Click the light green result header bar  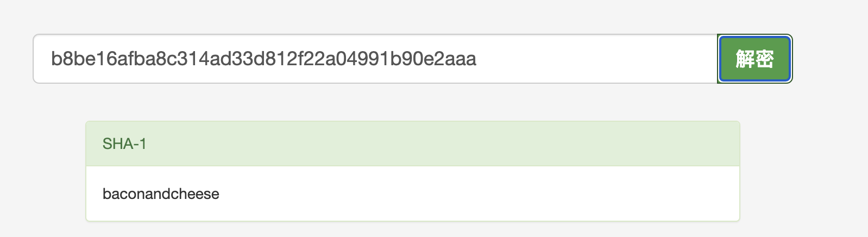coord(413,144)
